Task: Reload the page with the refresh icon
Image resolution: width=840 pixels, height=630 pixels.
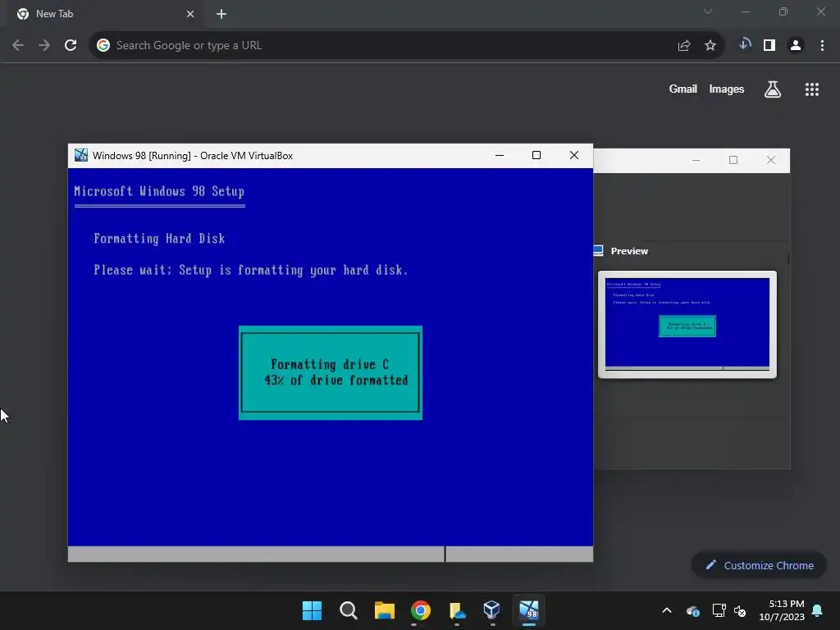Action: pyautogui.click(x=71, y=46)
